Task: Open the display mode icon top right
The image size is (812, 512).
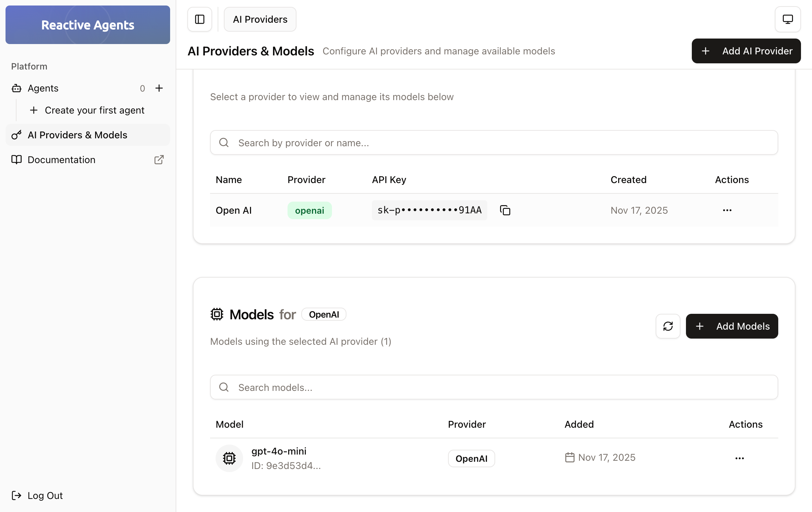Action: point(788,19)
